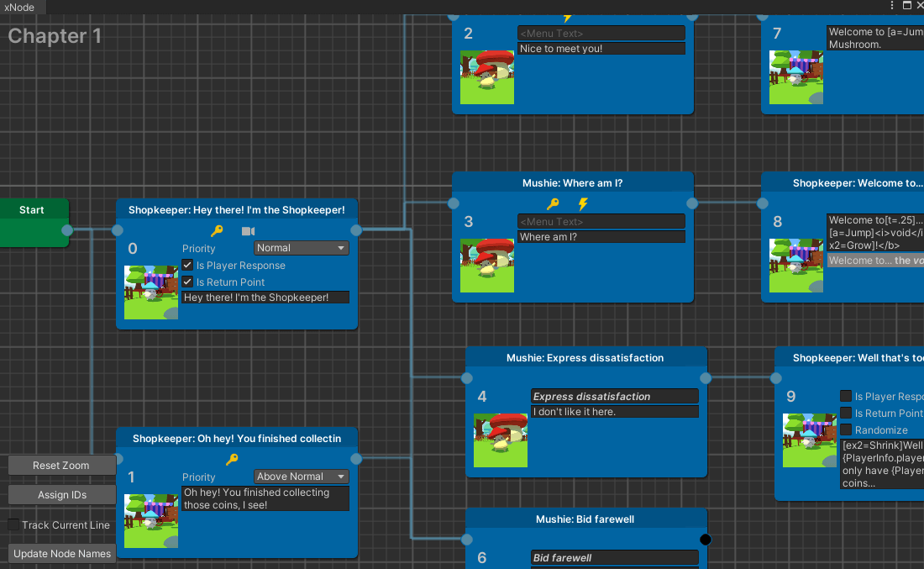Uncheck Is Player Response on node 0
Screen dimensions: 924x569
coord(186,265)
